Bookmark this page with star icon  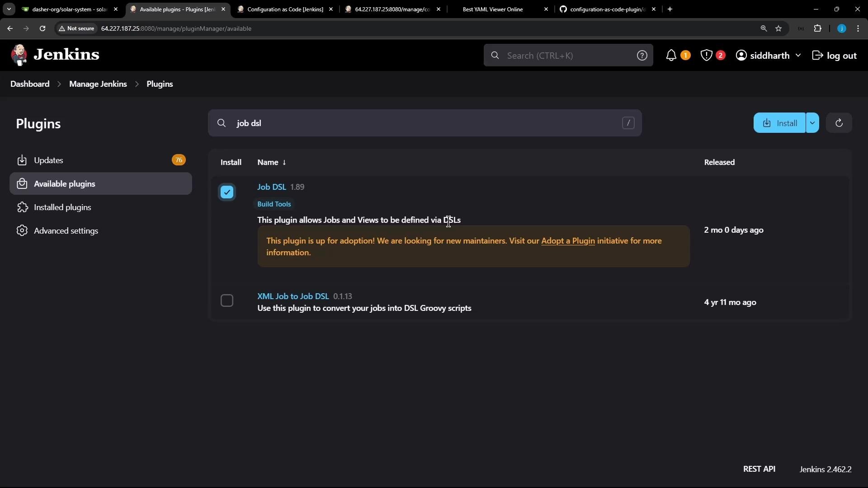point(778,28)
